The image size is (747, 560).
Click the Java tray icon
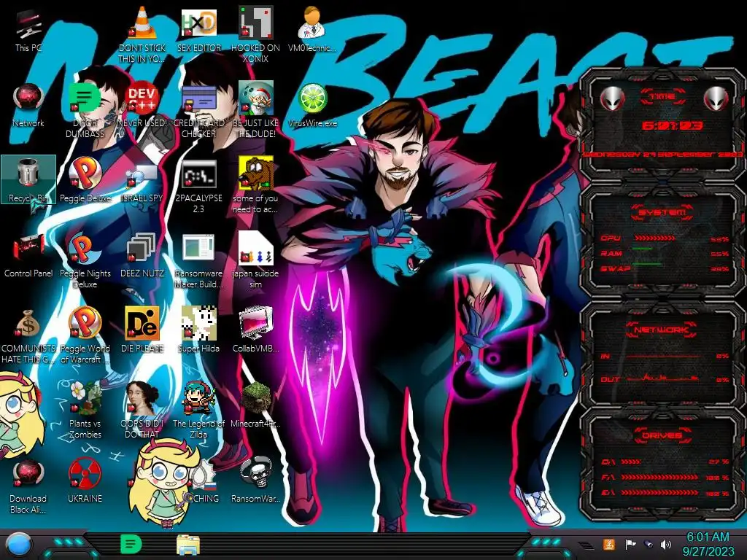coord(608,544)
